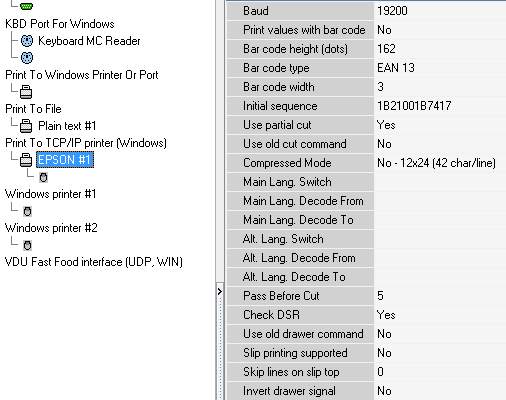The height and width of the screenshot is (400, 506).
Task: Click the printer icon under Print To Windows Printer Or Port
Action: coord(26,92)
